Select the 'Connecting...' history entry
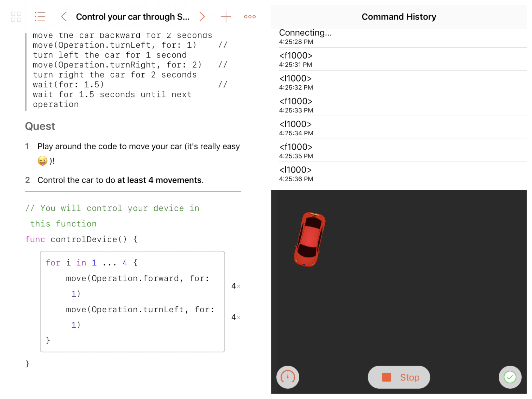 coord(305,36)
